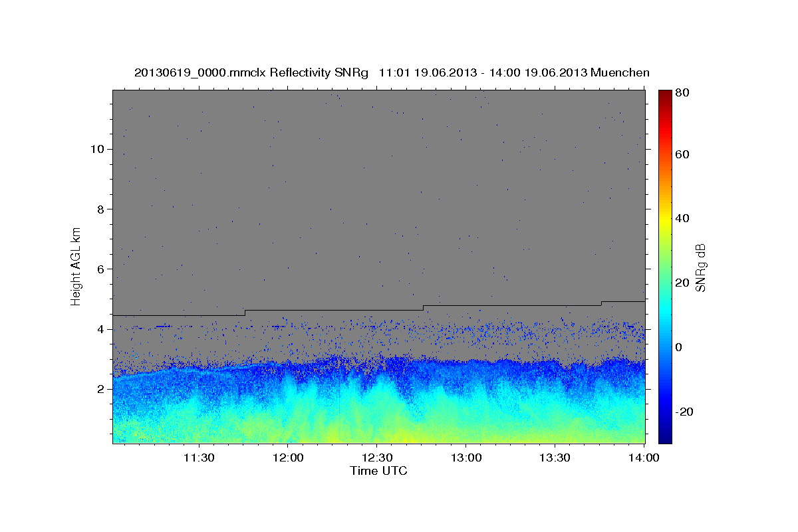Click the colorbar value -20
Image resolution: width=798 pixels, height=532 pixels.
click(683, 412)
